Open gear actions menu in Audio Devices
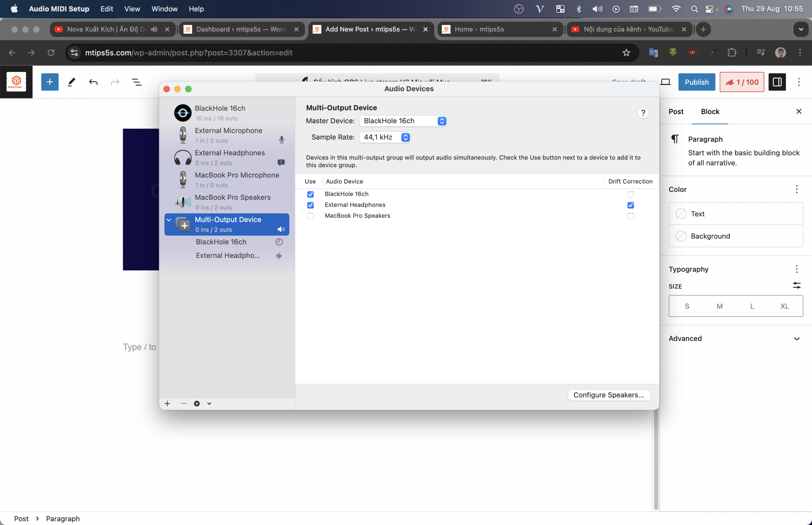812x525 pixels. [x=197, y=403]
